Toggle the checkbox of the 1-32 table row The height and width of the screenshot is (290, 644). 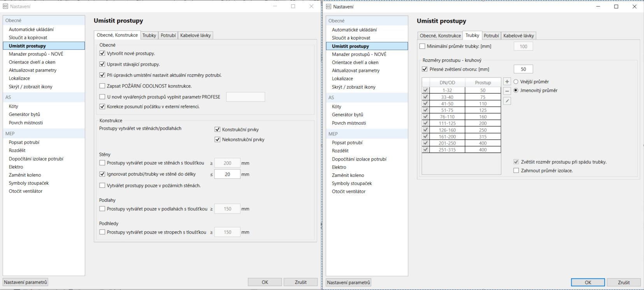tap(426, 90)
